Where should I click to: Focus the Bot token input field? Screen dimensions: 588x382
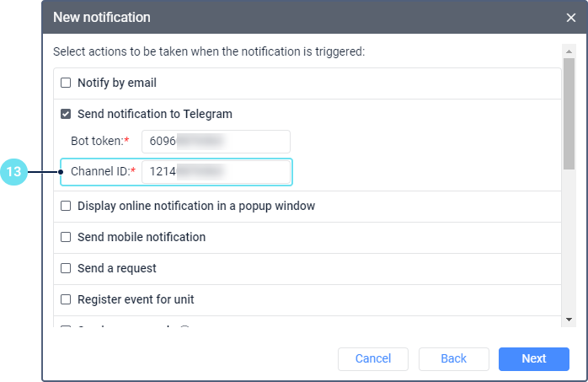[x=216, y=142]
